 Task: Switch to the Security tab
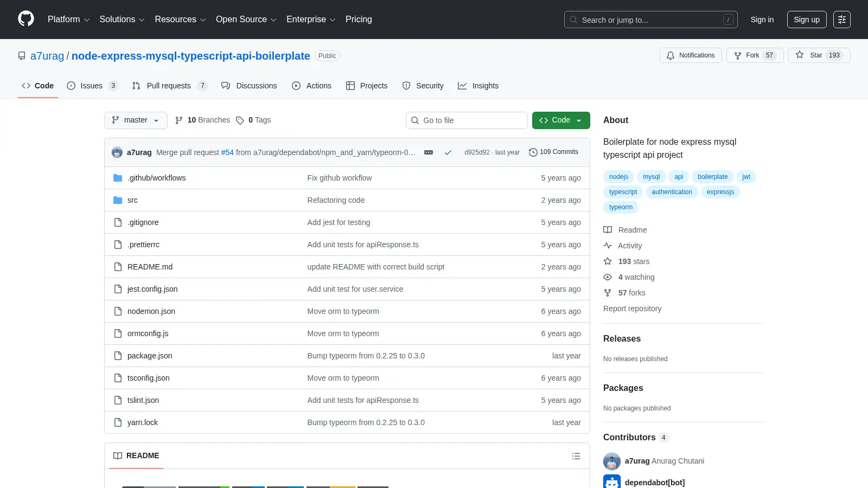(x=423, y=86)
